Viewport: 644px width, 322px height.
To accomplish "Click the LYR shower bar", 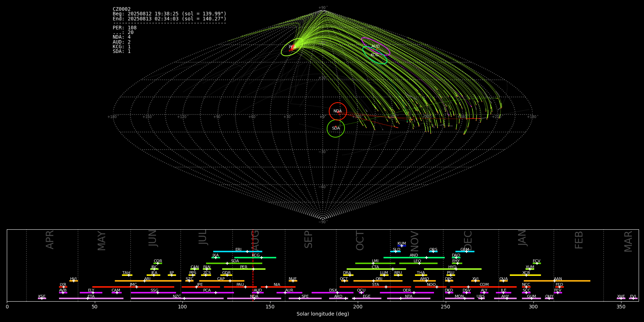I will coord(63,287).
